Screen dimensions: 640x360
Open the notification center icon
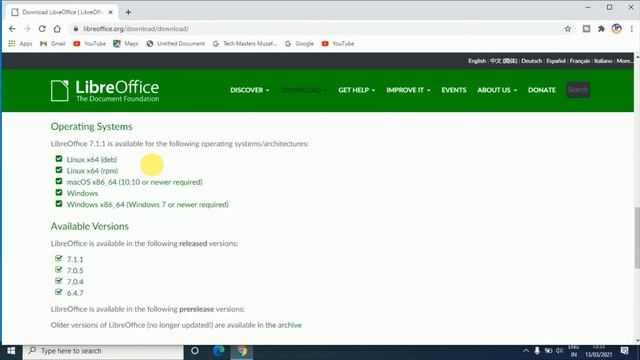tap(624, 351)
